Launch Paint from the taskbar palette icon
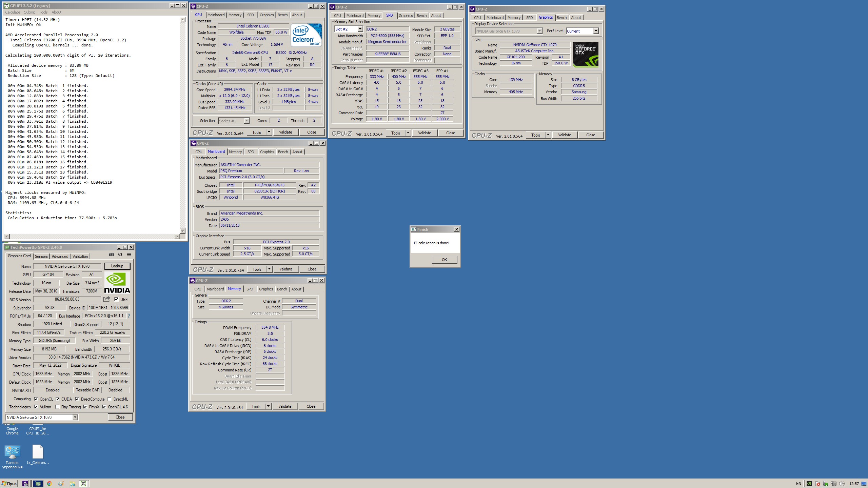Image resolution: width=868 pixels, height=488 pixels. tap(61, 484)
